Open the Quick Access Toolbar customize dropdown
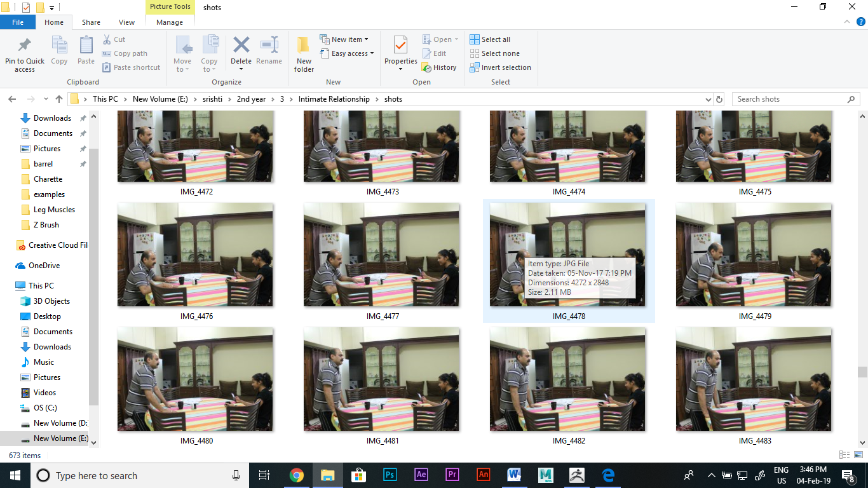868x488 pixels. 52,8
